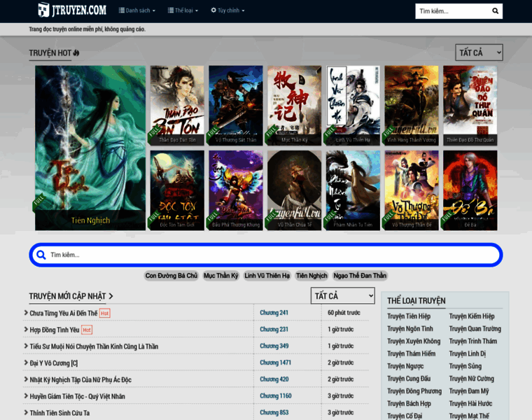The width and height of the screenshot is (532, 420).
Task: Click the Mục Thần Ký suggestion tag
Action: [x=221, y=276]
